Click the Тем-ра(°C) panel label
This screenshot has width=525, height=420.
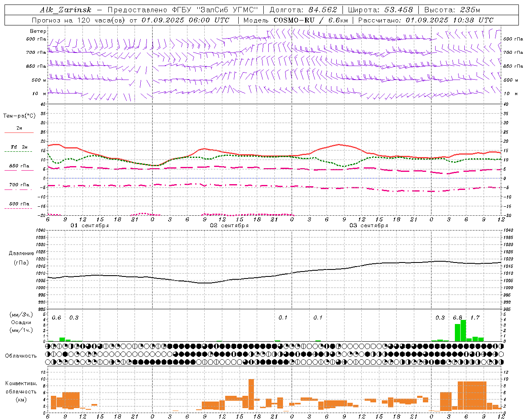19,116
